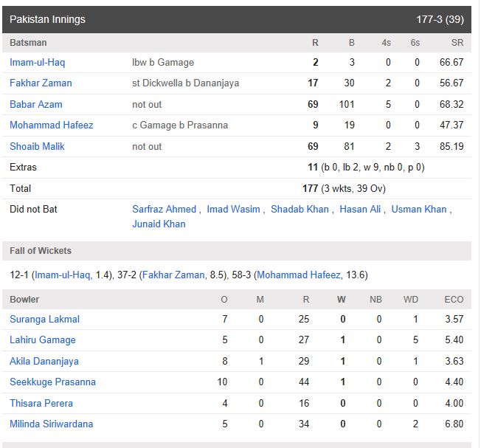Open Usman Khan player profile

coord(419,210)
